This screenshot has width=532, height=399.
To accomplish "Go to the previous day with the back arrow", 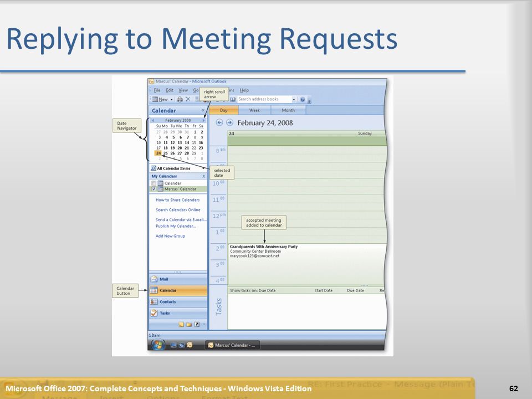I will [219, 122].
